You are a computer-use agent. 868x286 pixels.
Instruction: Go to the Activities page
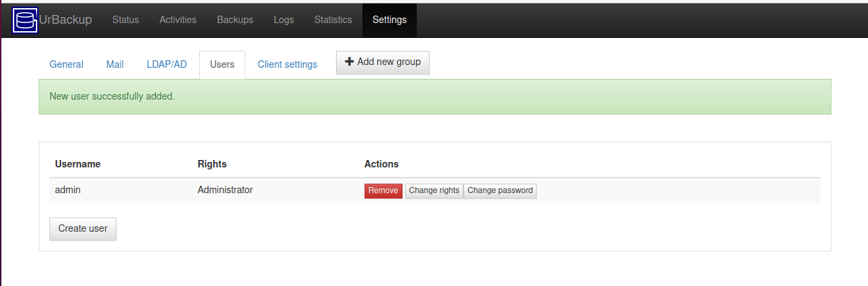[178, 20]
